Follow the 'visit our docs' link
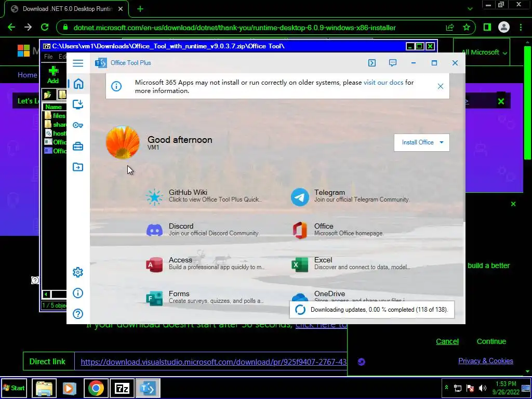 pyautogui.click(x=383, y=83)
